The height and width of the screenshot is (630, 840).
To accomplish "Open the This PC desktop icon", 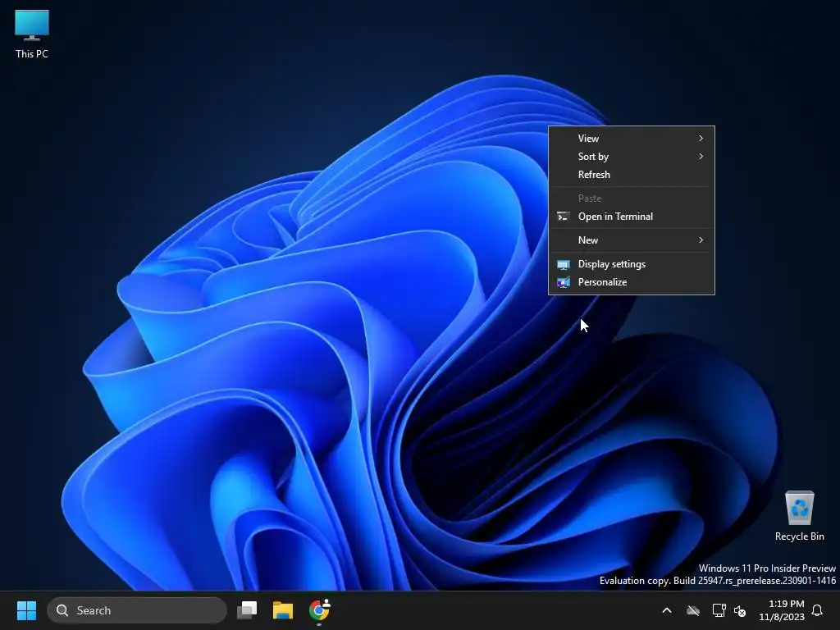I will pos(32,33).
